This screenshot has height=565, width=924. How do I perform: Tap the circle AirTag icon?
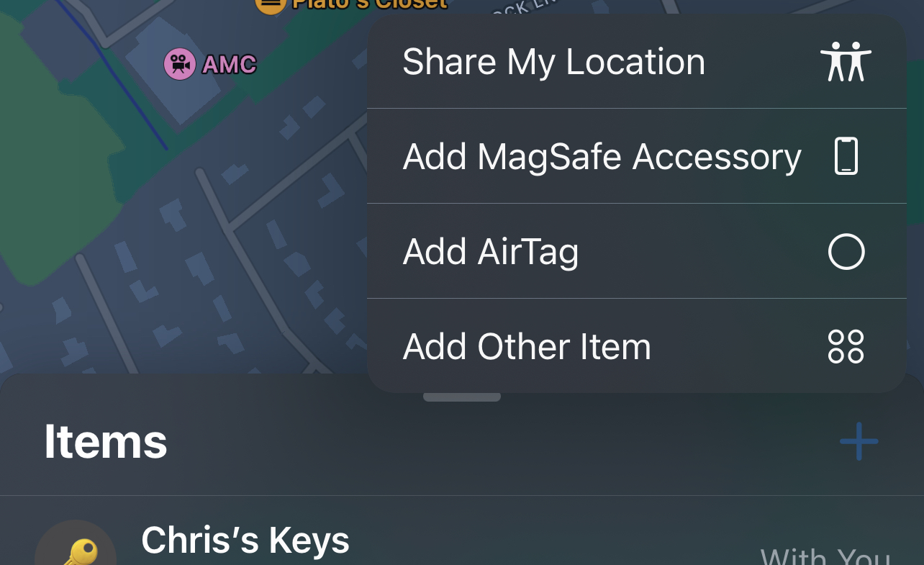pos(846,251)
